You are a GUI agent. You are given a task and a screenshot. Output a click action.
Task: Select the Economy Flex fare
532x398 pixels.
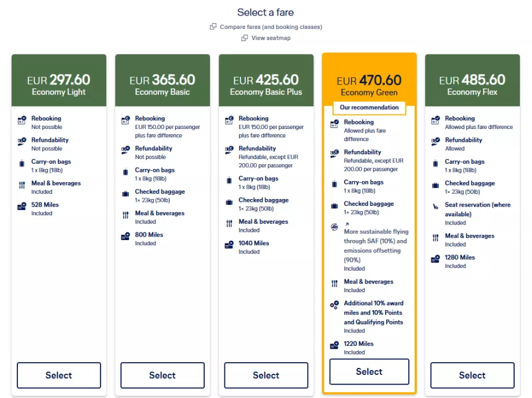(472, 375)
